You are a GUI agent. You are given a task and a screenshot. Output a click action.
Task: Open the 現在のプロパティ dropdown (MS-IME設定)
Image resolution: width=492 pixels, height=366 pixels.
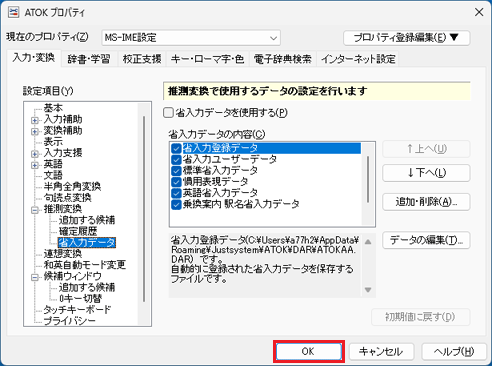pyautogui.click(x=191, y=38)
